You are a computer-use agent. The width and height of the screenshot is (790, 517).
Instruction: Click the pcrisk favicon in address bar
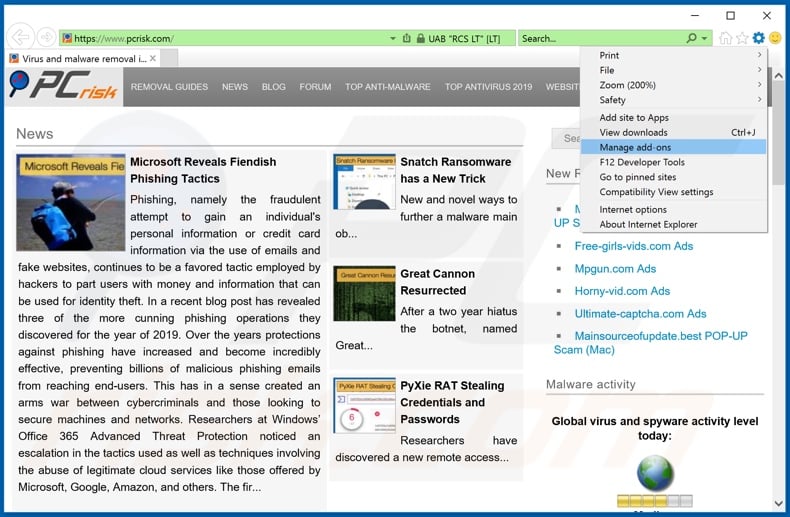(67, 38)
